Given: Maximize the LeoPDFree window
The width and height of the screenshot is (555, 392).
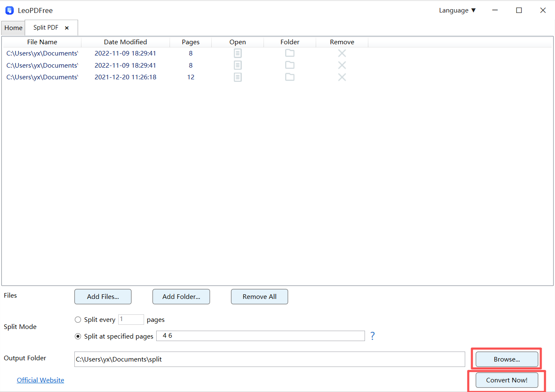Looking at the screenshot, I should (x=519, y=10).
